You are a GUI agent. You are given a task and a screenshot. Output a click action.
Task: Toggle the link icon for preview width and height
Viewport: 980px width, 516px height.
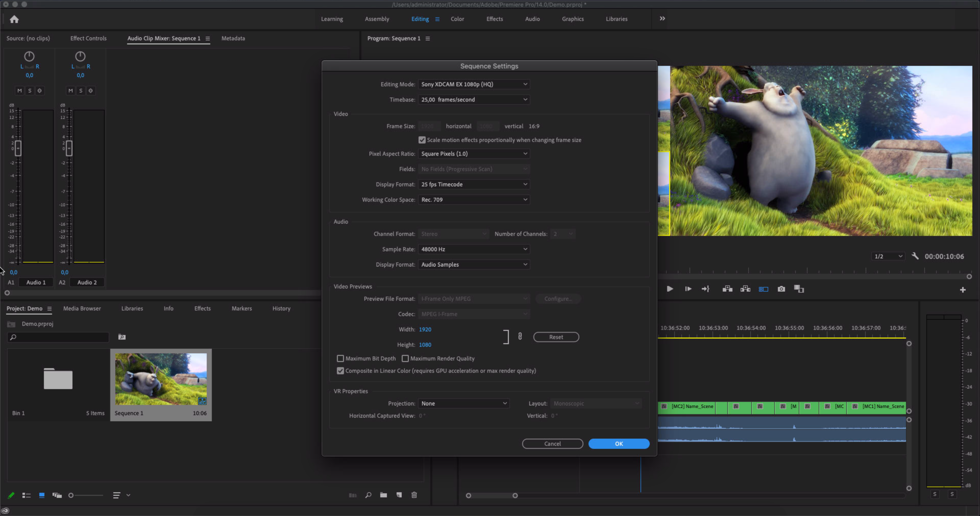coord(520,337)
